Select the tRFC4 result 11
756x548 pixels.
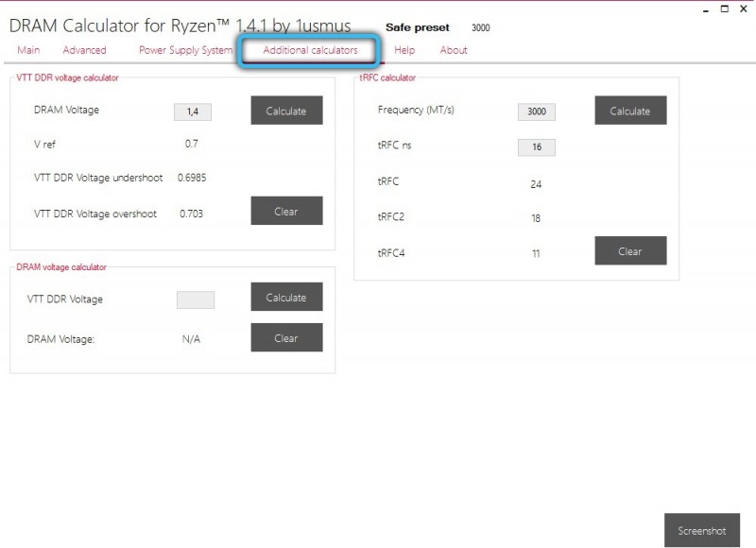(x=536, y=253)
